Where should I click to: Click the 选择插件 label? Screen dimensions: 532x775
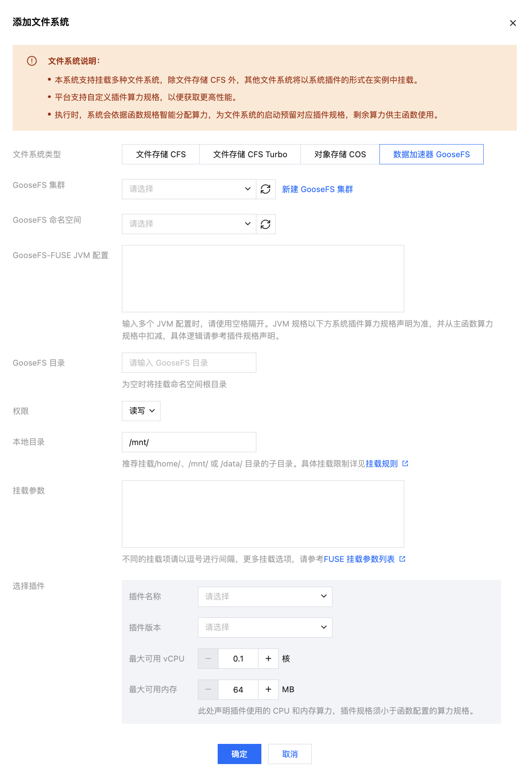(x=29, y=586)
